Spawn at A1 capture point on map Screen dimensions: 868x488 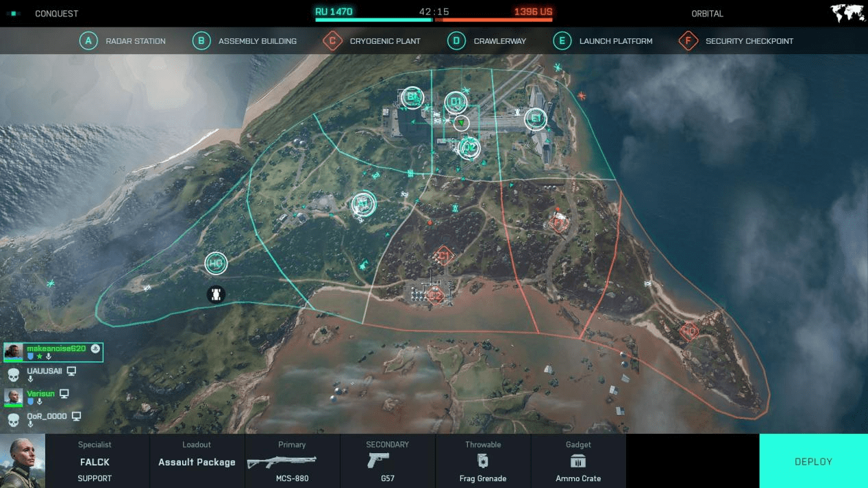tap(364, 203)
